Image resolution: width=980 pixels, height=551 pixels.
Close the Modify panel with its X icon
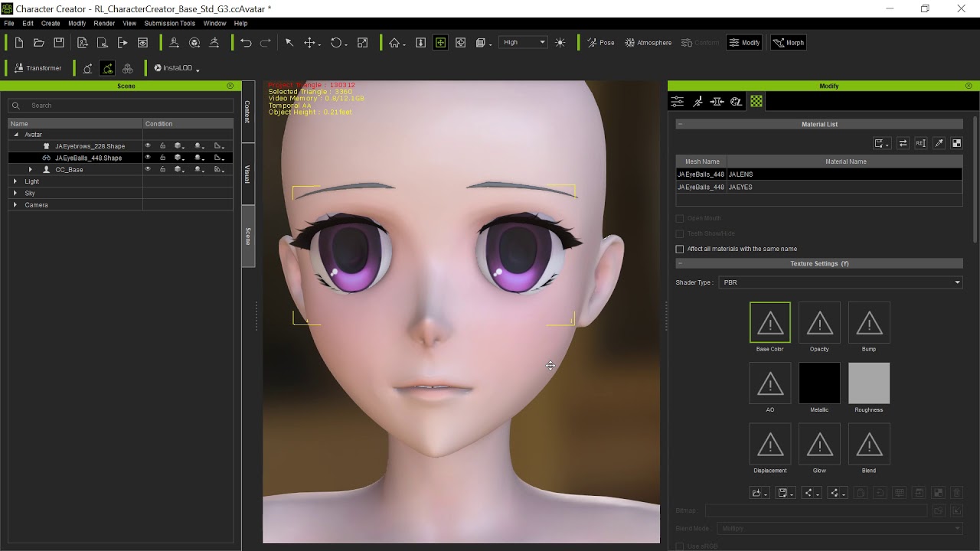pos(969,86)
